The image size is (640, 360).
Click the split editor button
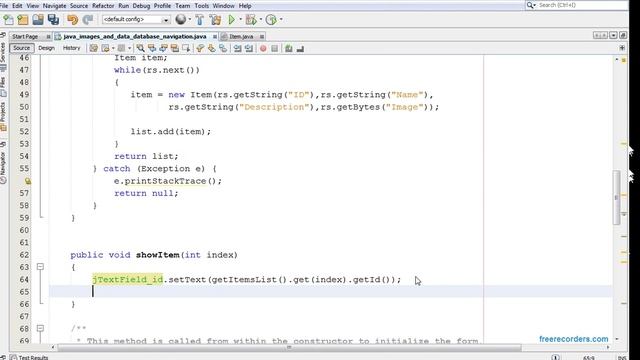pos(622,48)
